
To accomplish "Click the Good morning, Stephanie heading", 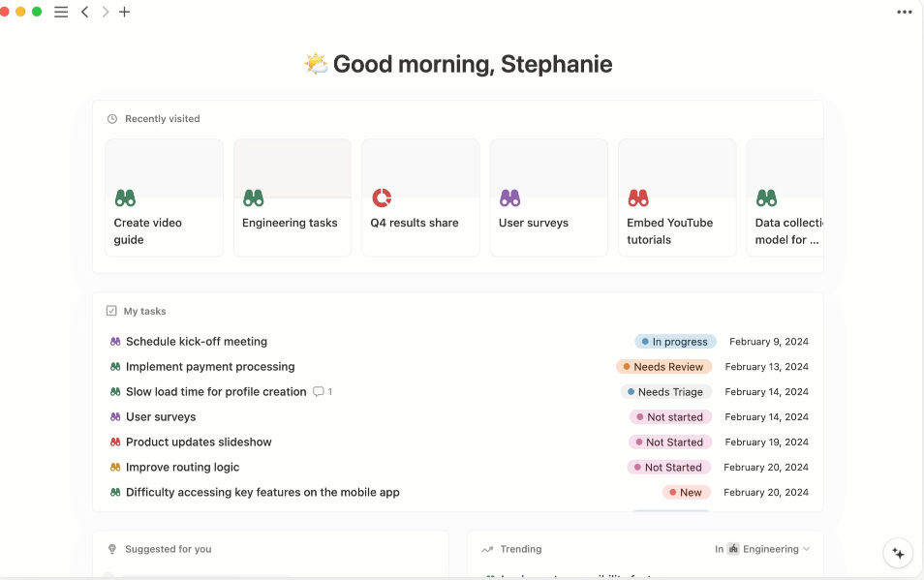I will [473, 64].
